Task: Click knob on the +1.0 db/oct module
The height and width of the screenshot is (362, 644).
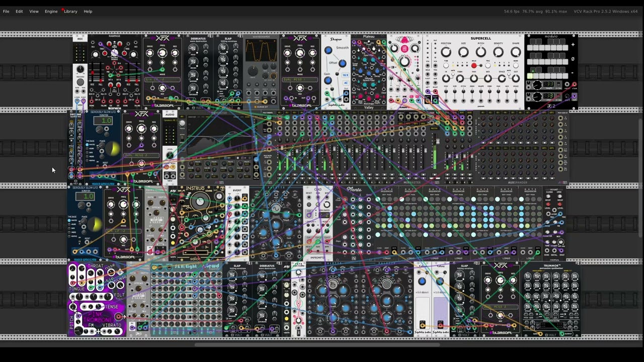Action: tap(440, 282)
